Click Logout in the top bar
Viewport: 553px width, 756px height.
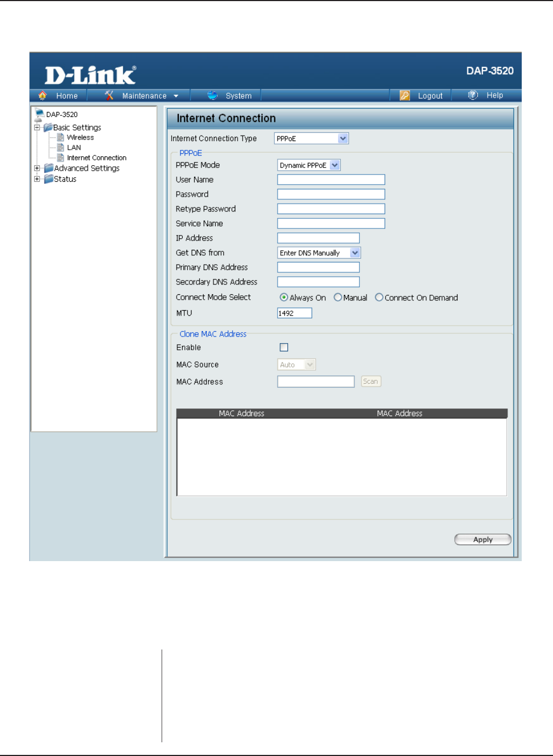tap(430, 96)
